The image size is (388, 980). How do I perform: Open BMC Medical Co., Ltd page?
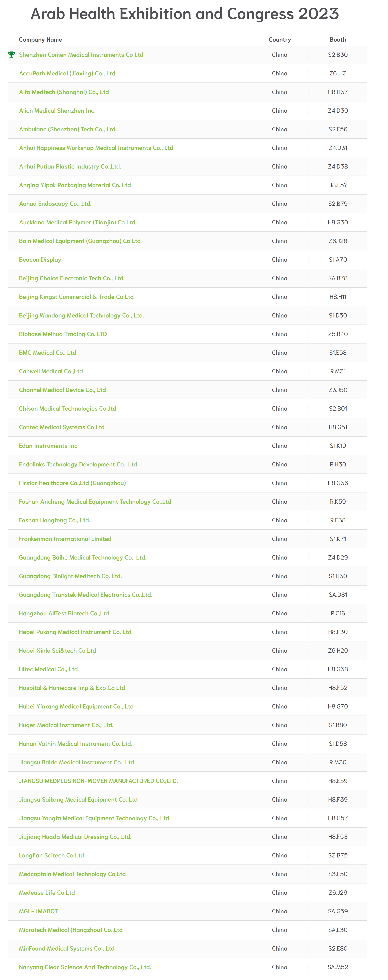point(48,353)
